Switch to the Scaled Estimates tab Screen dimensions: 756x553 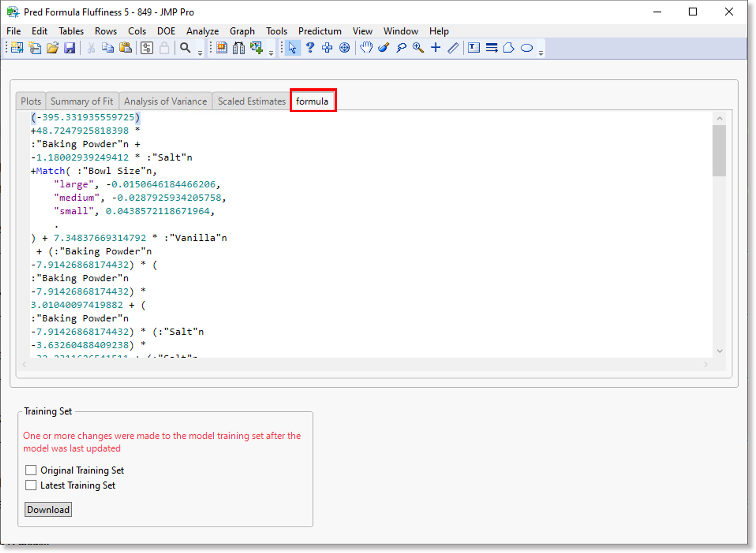point(252,101)
